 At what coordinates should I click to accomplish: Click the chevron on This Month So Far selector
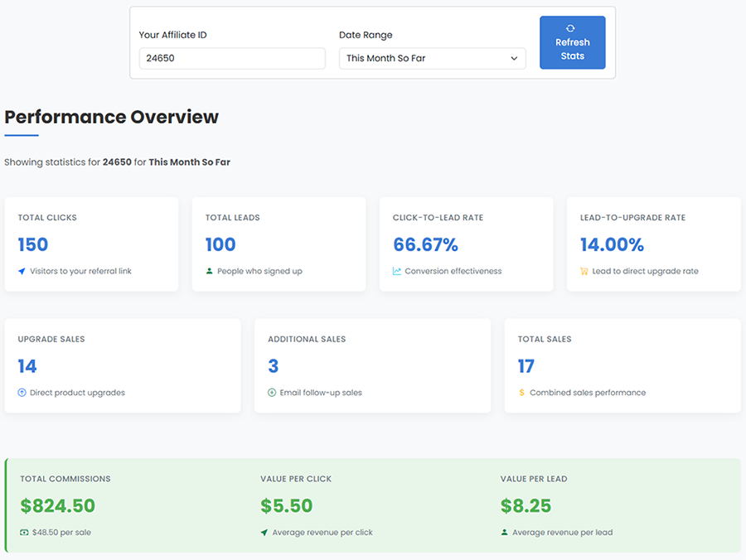[516, 58]
